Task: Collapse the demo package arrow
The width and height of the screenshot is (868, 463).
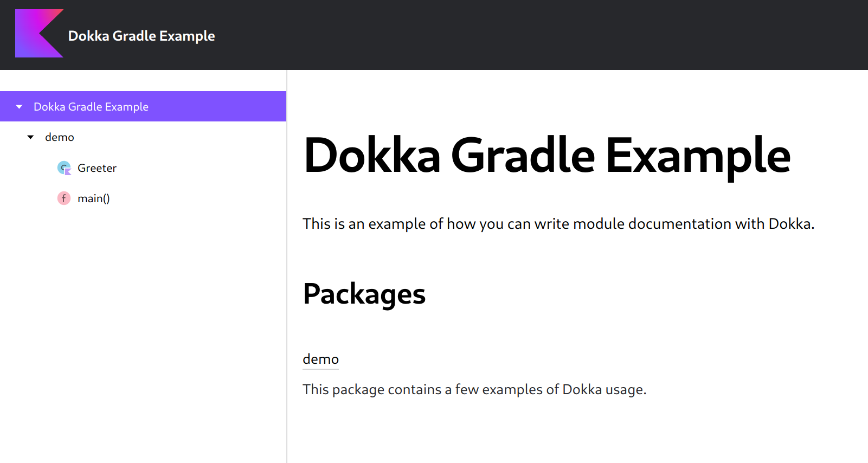Action: point(31,137)
